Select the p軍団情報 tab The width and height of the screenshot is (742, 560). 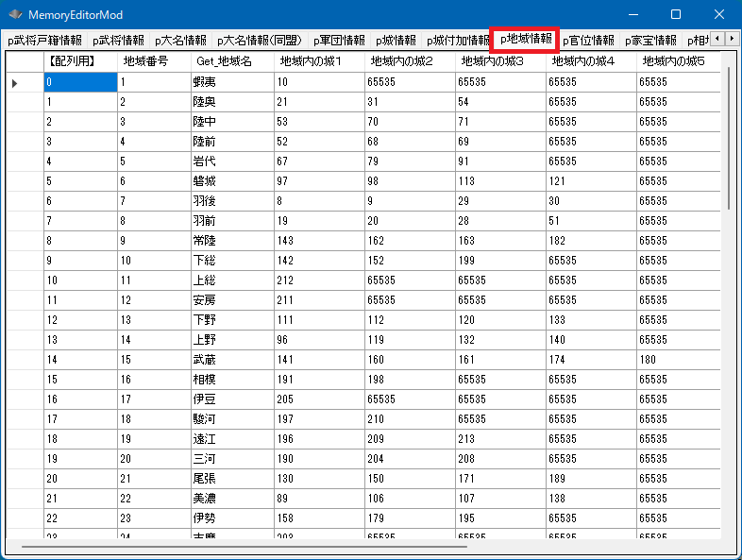coord(339,41)
